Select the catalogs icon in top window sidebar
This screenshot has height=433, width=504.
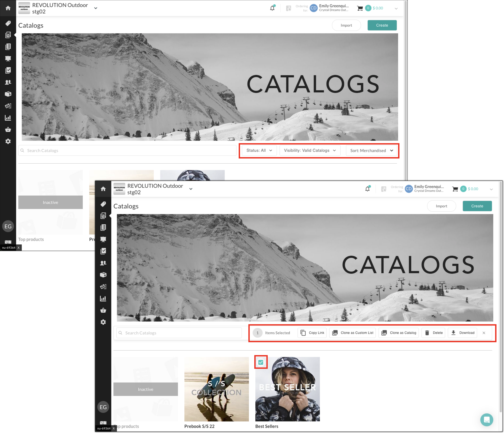click(x=8, y=35)
